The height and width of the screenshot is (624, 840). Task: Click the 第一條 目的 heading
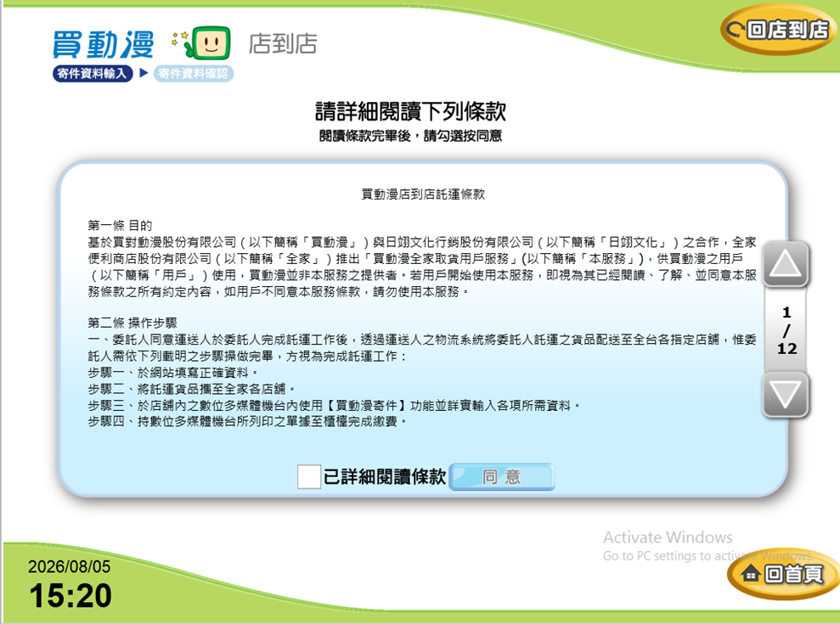click(x=120, y=226)
